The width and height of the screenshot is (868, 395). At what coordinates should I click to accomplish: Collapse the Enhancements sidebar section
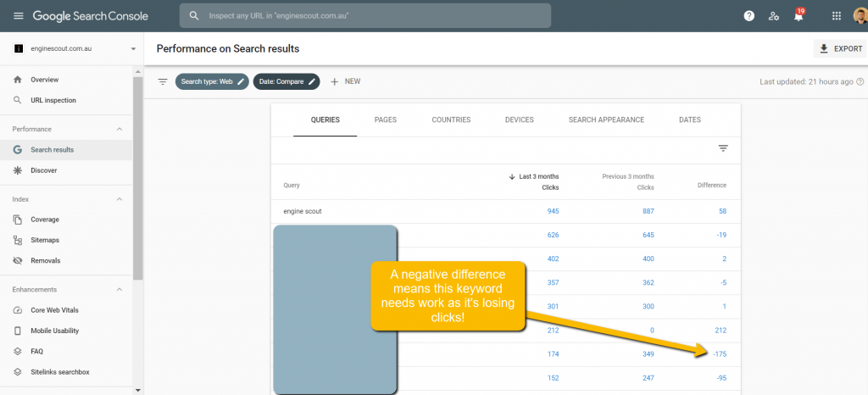119,290
